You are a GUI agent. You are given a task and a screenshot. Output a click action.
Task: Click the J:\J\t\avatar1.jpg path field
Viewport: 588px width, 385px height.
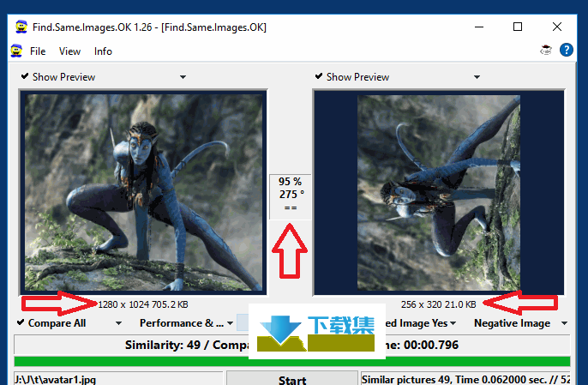(x=118, y=379)
